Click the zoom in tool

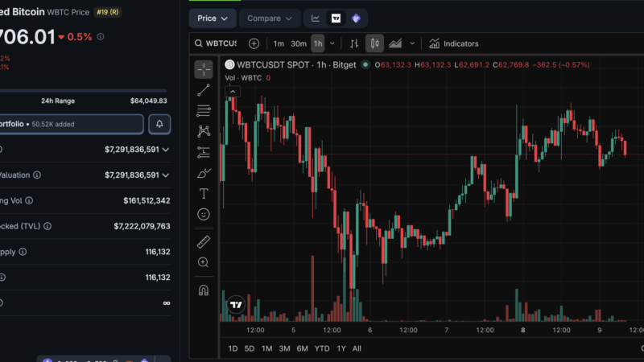click(x=204, y=262)
